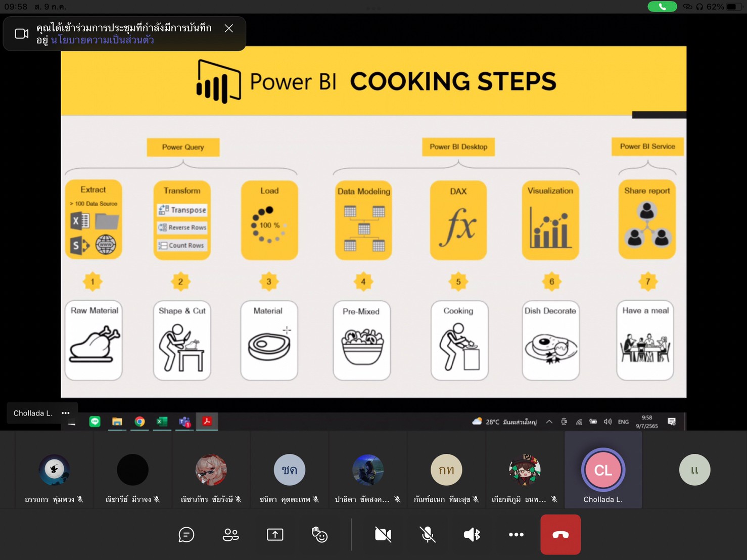Click weather widget showing 28°C
747x560 pixels.
pos(504,422)
